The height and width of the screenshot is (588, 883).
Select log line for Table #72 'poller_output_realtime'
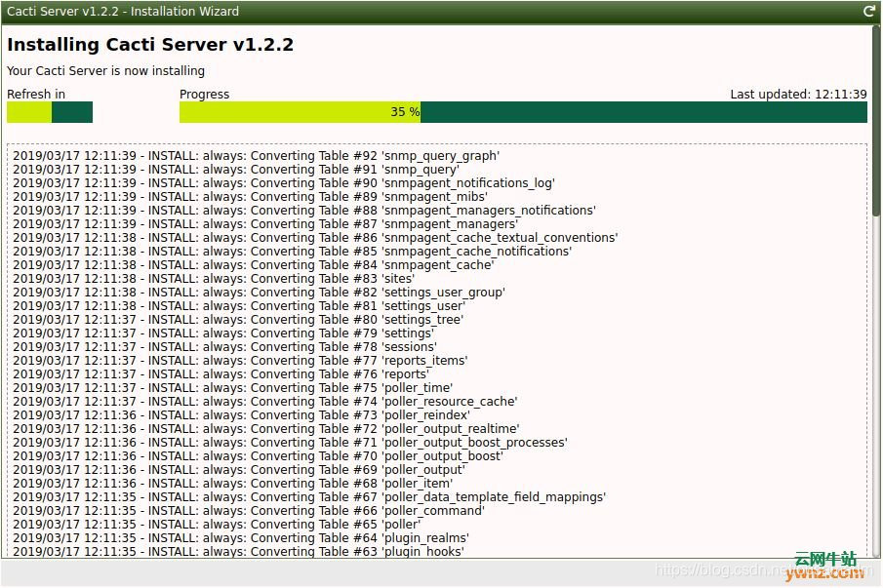(265, 428)
